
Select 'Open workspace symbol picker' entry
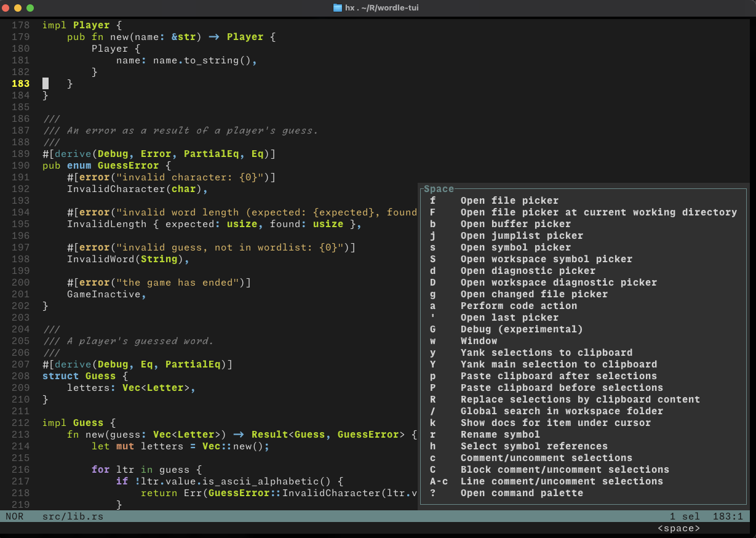click(546, 259)
